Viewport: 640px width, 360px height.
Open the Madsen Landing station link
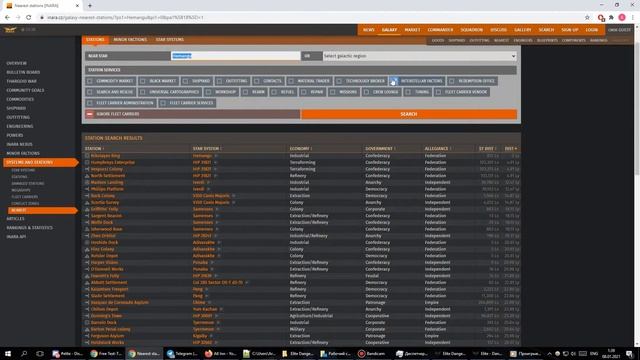coord(107,182)
